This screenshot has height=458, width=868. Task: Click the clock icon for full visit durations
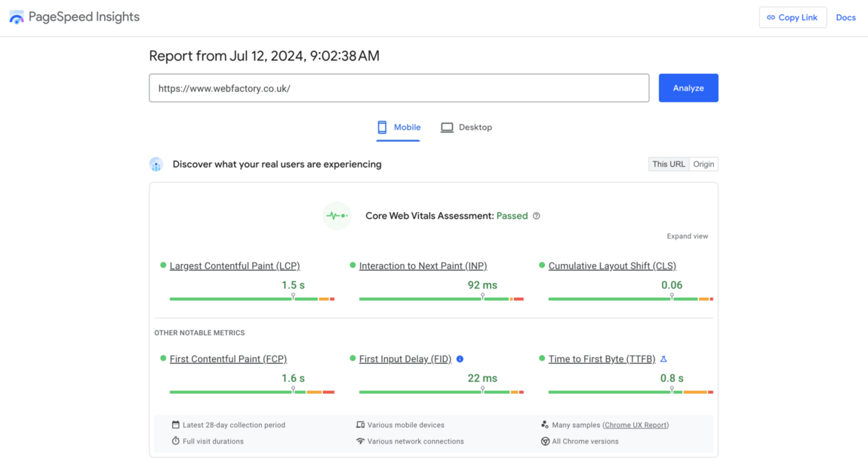pos(176,441)
